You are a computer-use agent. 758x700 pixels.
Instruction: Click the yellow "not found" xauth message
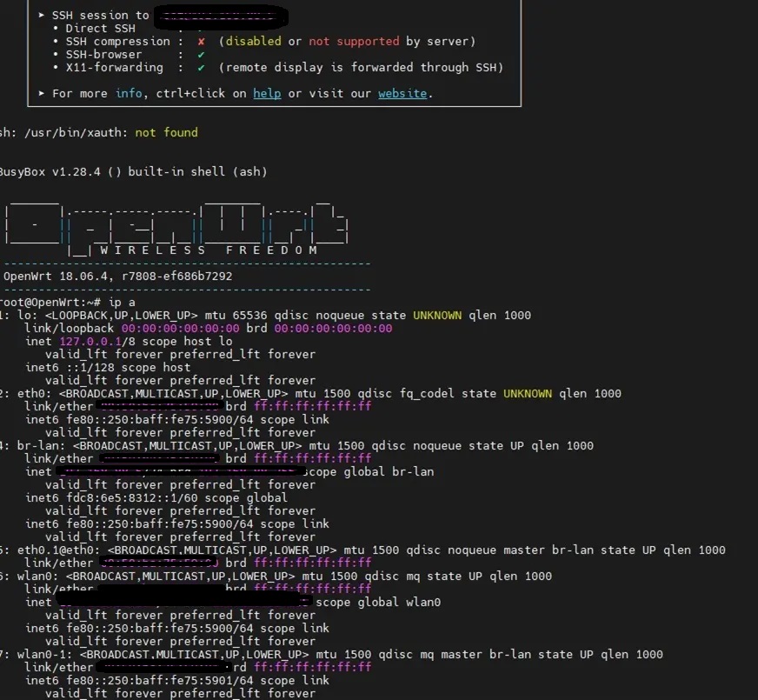click(x=166, y=132)
